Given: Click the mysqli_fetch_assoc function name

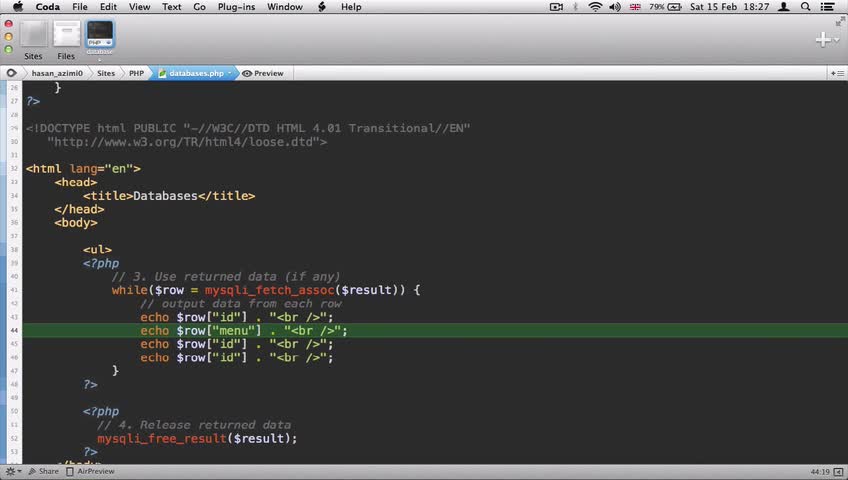Looking at the screenshot, I should (269, 290).
